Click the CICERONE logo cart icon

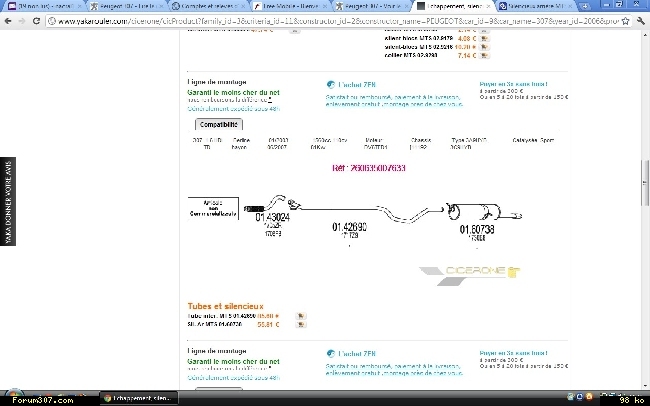tap(513, 272)
